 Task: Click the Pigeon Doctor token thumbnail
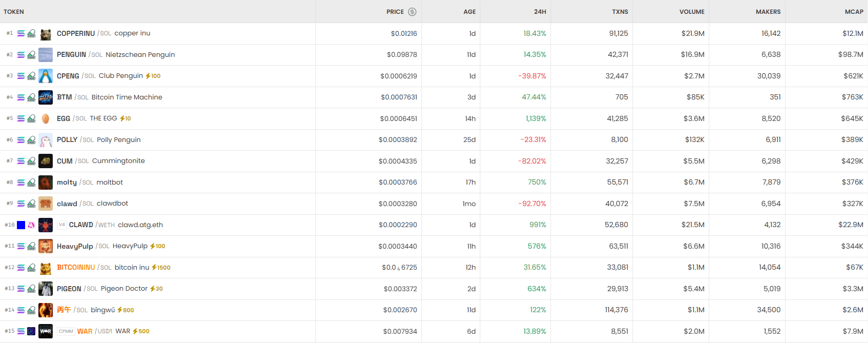[46, 289]
